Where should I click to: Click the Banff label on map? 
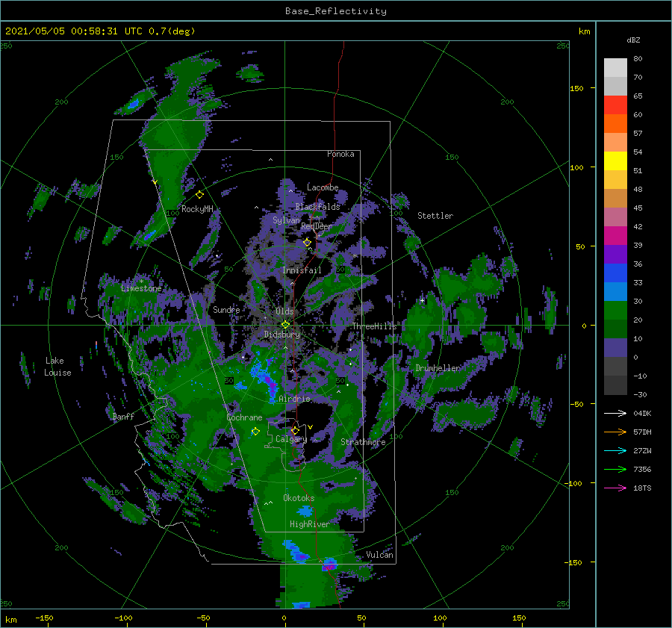tap(123, 416)
